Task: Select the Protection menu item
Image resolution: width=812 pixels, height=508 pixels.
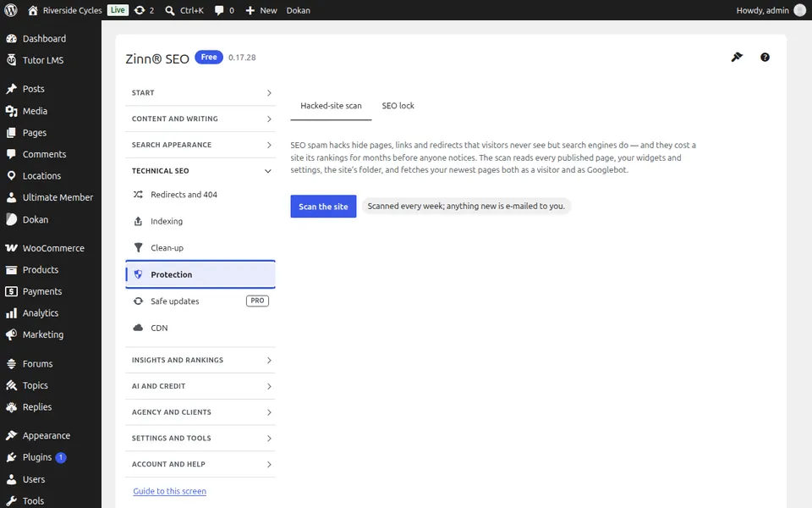Action: tap(200, 274)
